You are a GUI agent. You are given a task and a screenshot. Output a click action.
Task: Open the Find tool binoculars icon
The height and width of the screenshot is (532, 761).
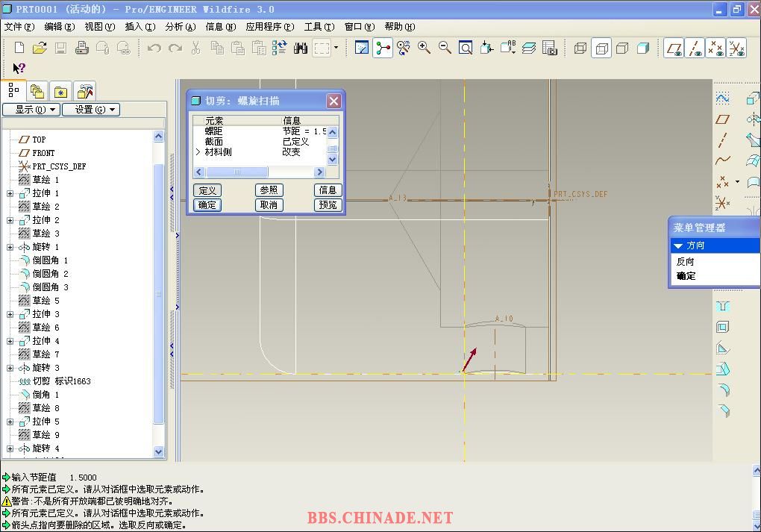click(301, 48)
